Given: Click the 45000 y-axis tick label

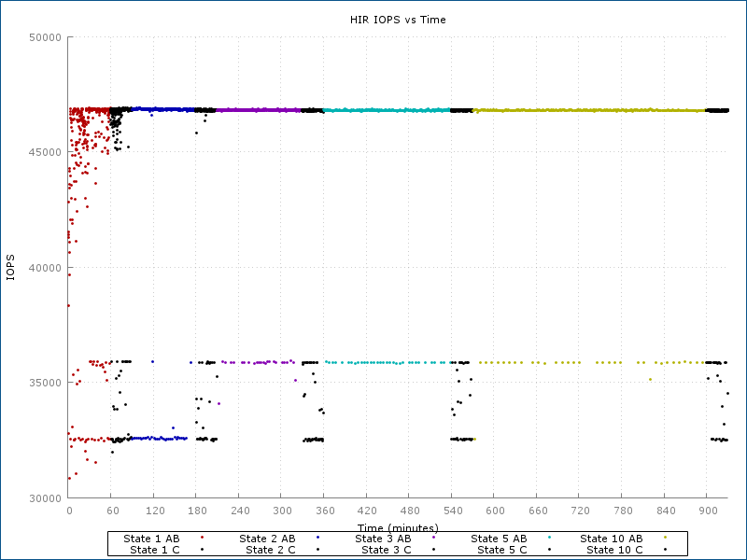Looking at the screenshot, I should click(x=46, y=152).
